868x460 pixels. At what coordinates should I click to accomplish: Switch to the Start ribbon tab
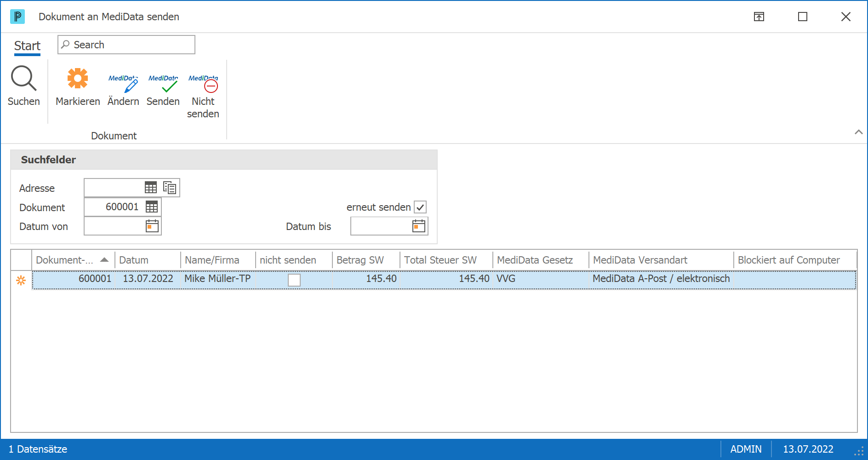[27, 46]
